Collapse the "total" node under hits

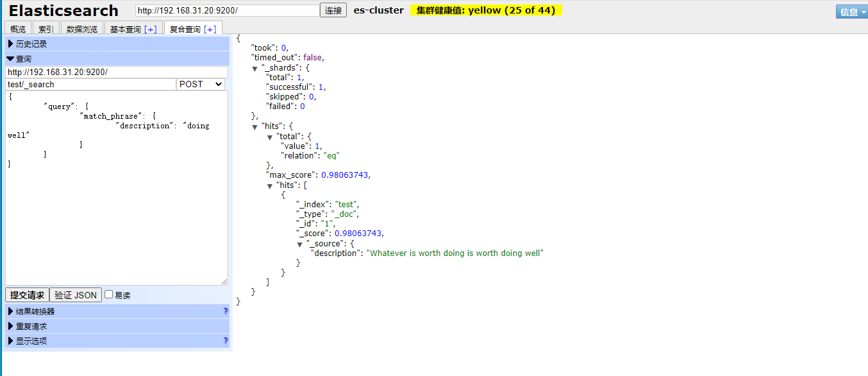270,137
